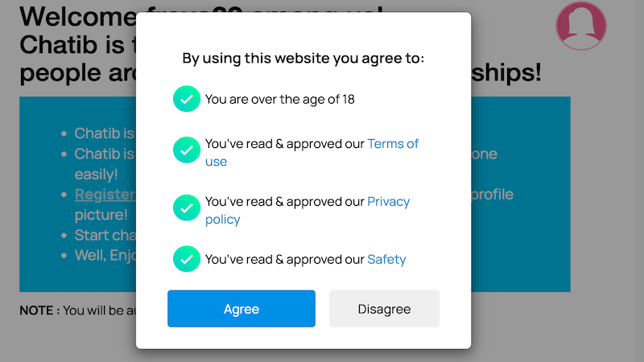
Task: Click the "Start cha" bullet item
Action: (x=105, y=236)
